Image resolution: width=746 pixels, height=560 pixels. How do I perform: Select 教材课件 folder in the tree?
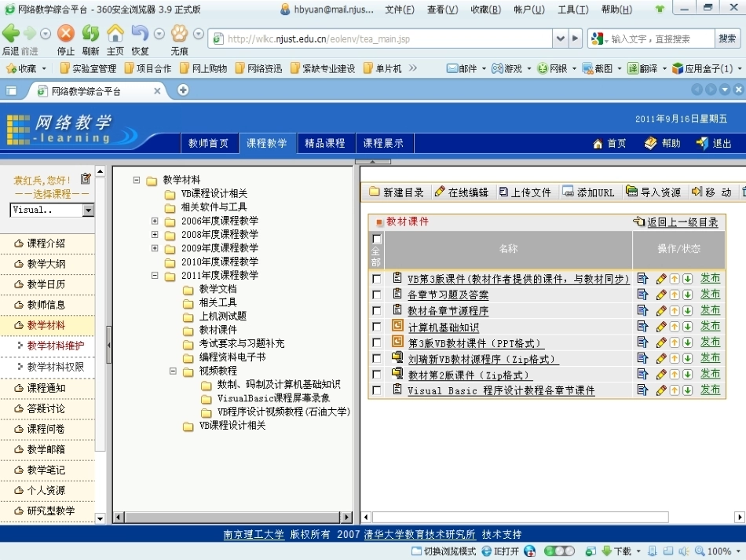pyautogui.click(x=218, y=330)
